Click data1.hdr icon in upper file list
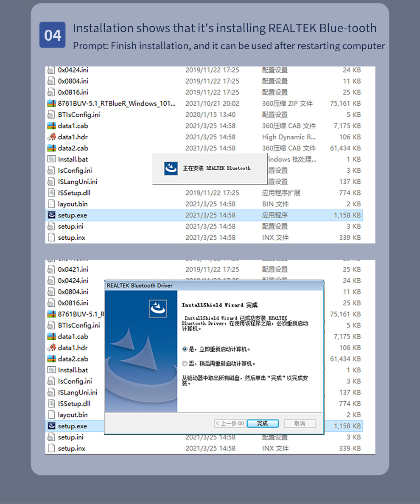 coord(51,137)
